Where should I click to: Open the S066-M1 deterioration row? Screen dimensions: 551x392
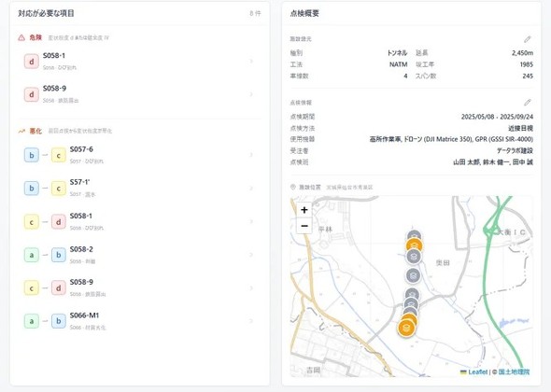[140, 321]
